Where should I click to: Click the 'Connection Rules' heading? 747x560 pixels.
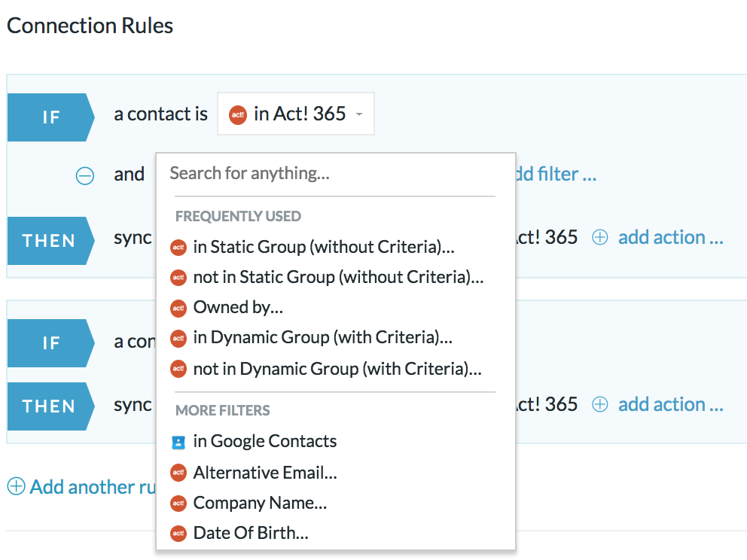point(90,26)
